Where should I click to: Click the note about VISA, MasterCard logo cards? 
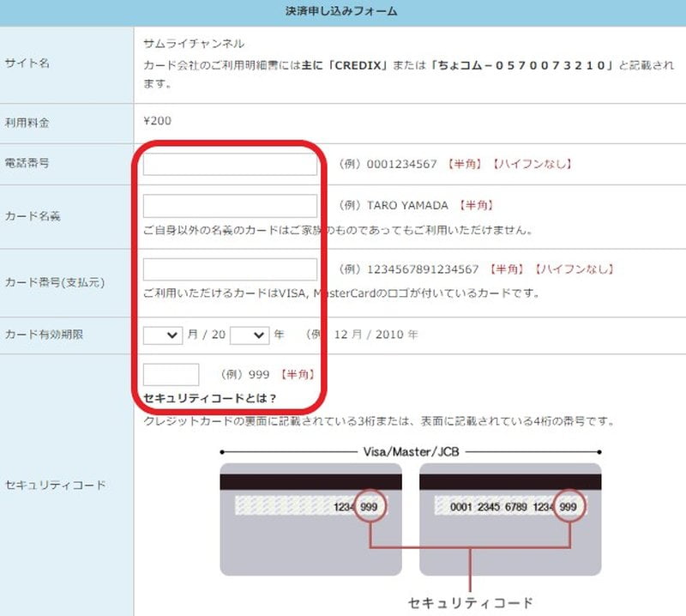[x=341, y=293]
